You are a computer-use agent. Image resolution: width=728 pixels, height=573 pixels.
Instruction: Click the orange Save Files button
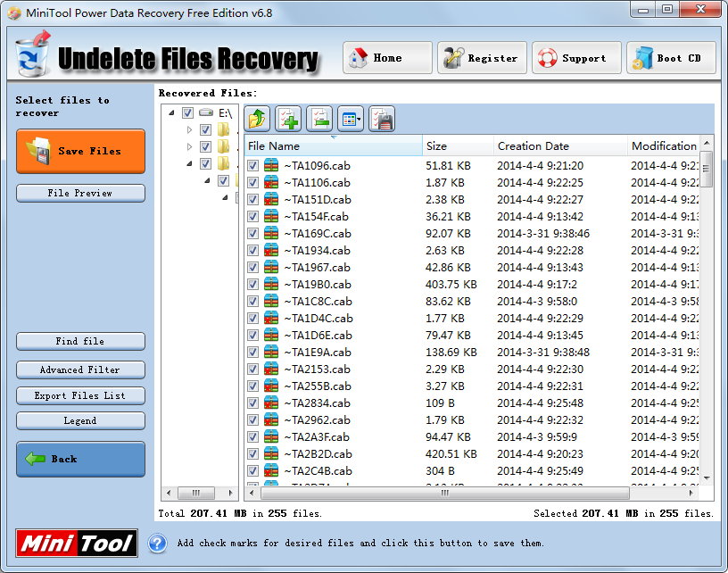click(81, 152)
